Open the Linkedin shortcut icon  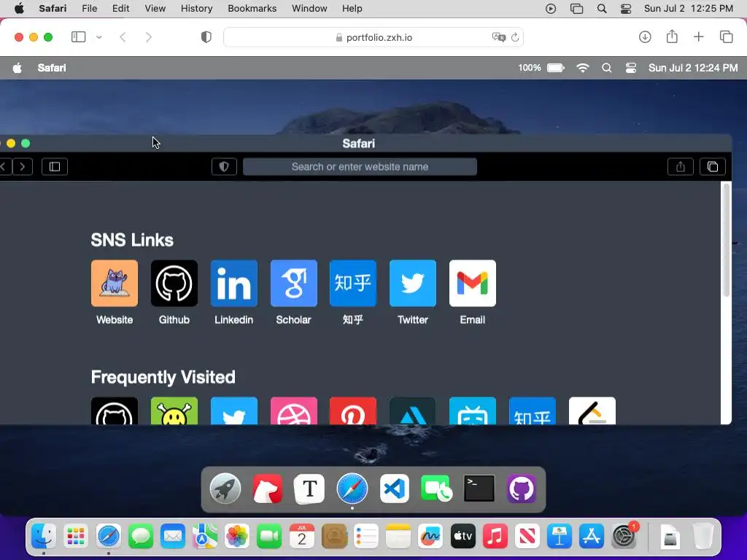(234, 283)
